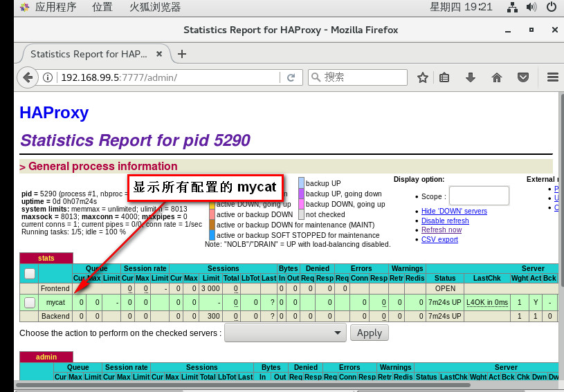Viewport: 564px width, 392px height.
Task: Click SOFT STOPPED maintenance color swatch
Action: tap(212, 235)
